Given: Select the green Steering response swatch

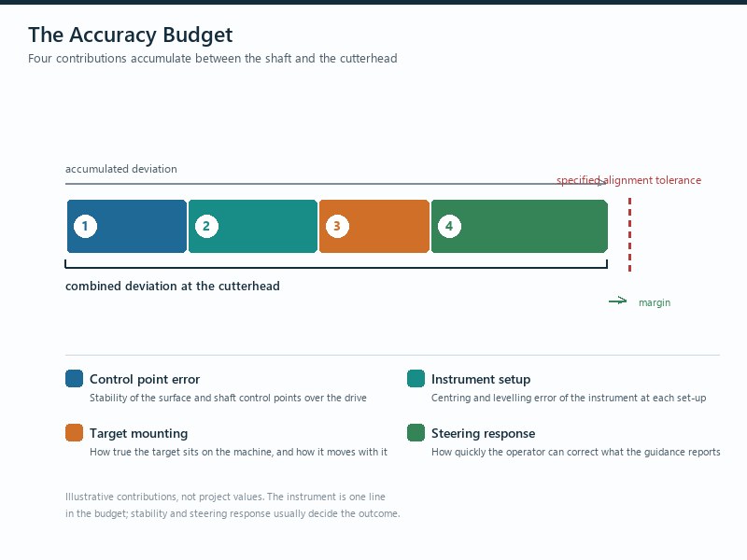Looking at the screenshot, I should (416, 433).
